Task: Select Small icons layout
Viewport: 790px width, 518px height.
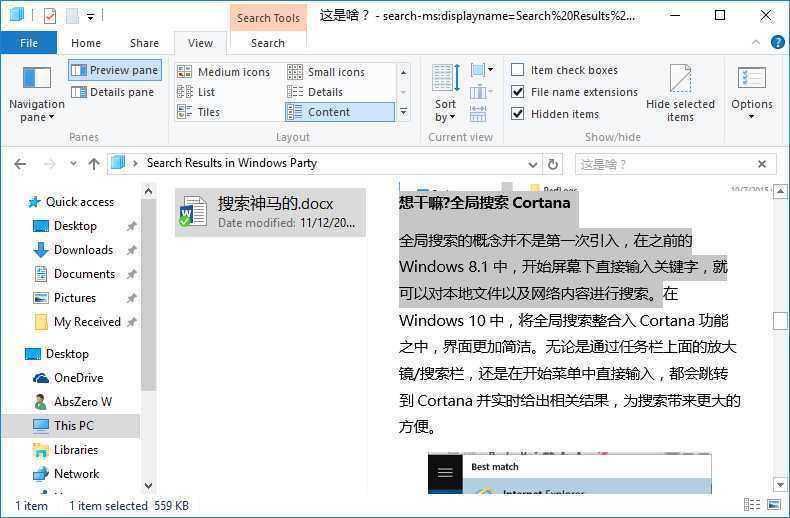Action: pos(326,72)
